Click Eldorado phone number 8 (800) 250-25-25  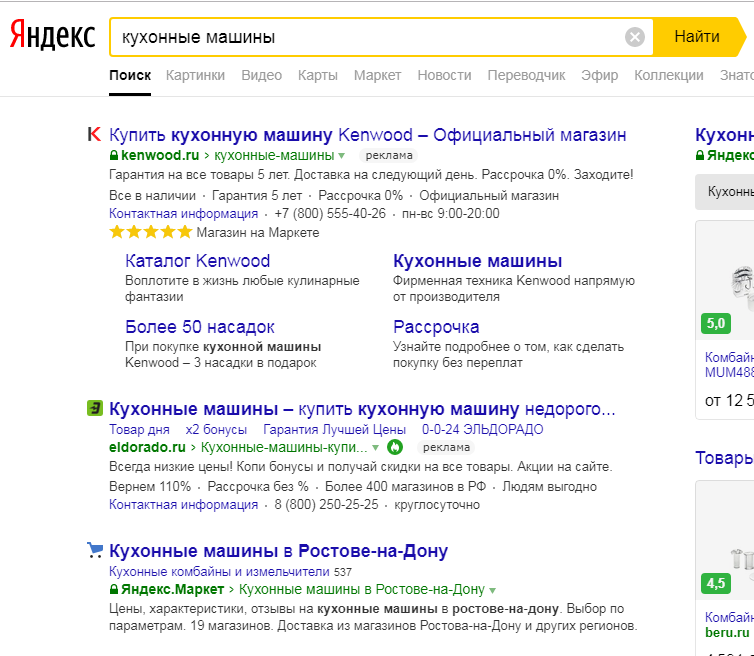click(326, 505)
